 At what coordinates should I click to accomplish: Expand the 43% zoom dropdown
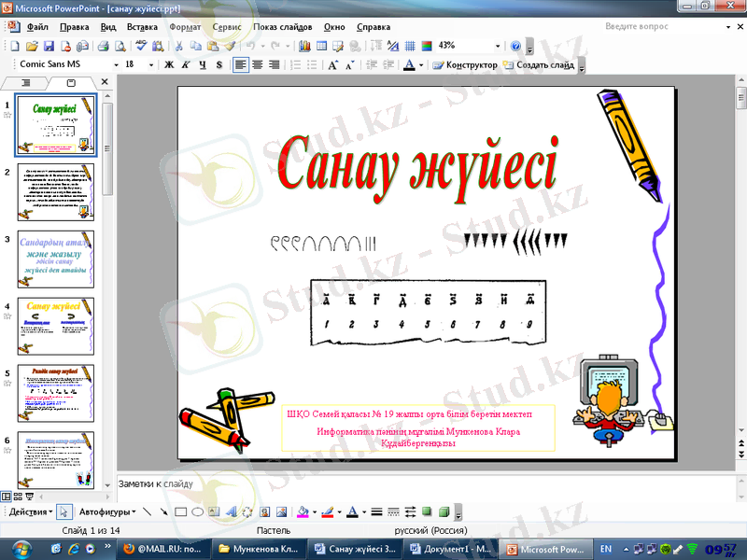click(x=498, y=46)
